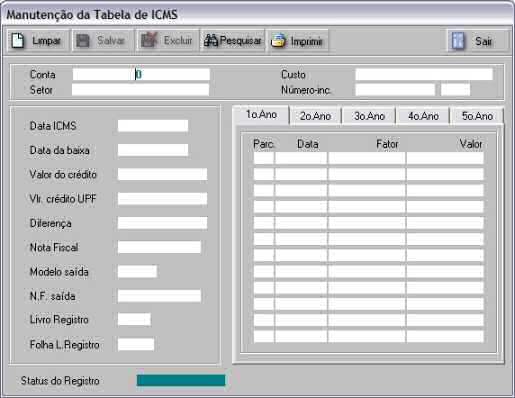Focus the Conta input field
The image size is (515, 398).
(x=141, y=74)
